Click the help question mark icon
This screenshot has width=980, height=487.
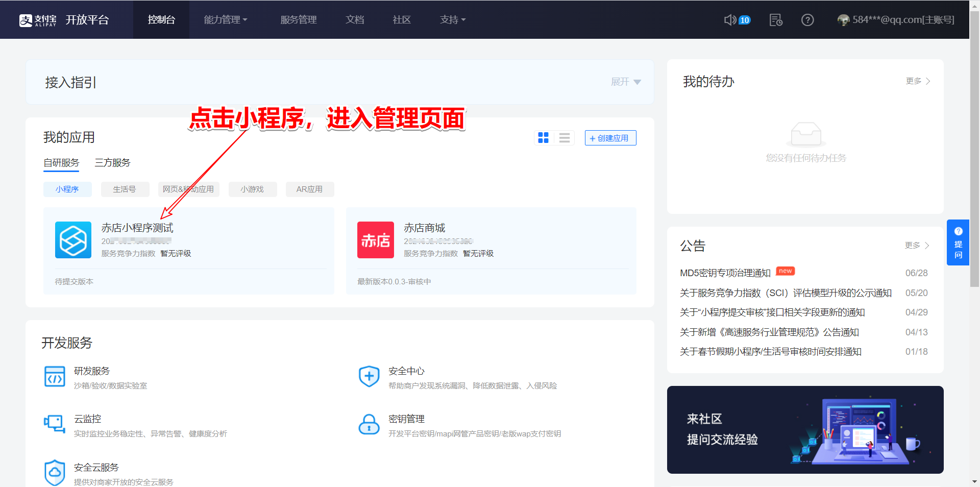807,20
